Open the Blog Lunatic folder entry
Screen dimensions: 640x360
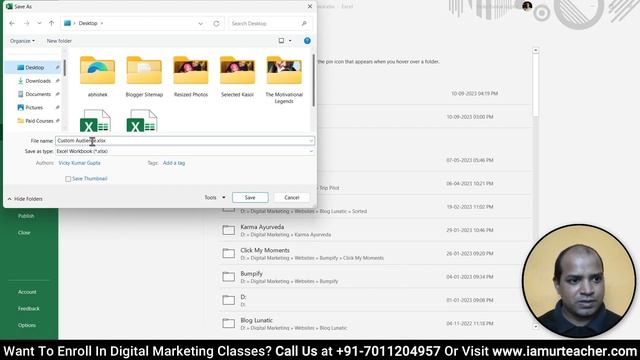pos(375,324)
